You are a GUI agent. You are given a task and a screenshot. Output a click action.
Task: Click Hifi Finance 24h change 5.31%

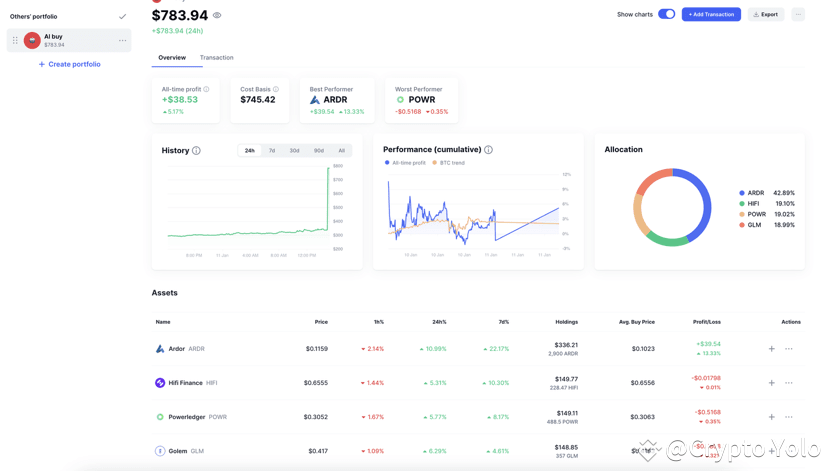click(x=435, y=383)
